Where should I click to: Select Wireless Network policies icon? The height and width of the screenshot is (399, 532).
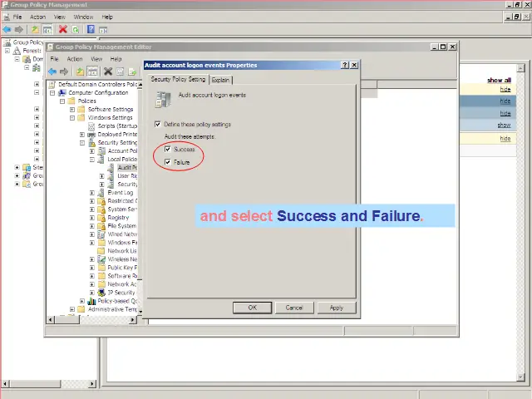click(101, 259)
